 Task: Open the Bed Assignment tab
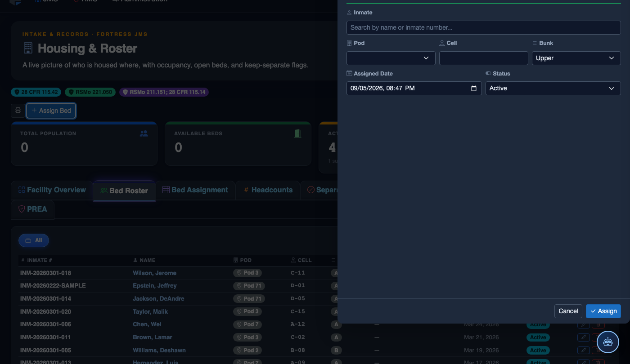(195, 190)
